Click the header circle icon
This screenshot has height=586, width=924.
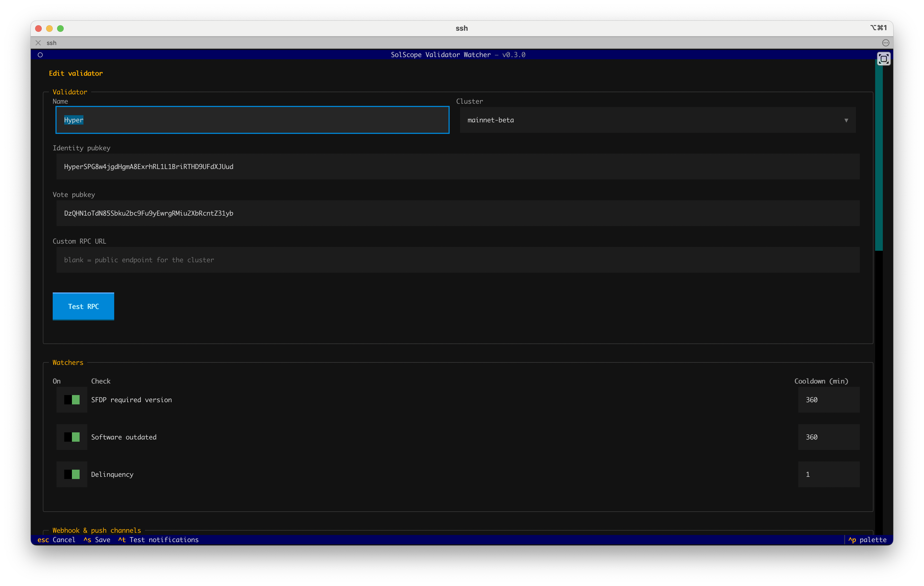40,55
